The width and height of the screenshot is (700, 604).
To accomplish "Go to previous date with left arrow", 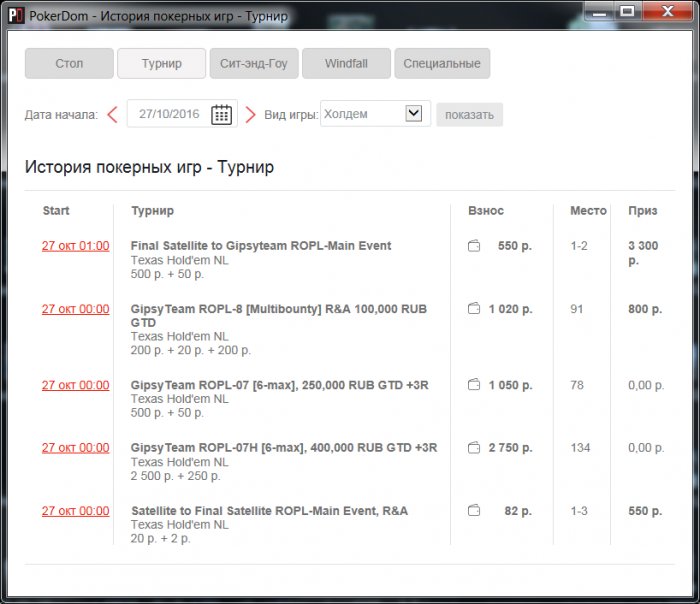I will pyautogui.click(x=112, y=114).
